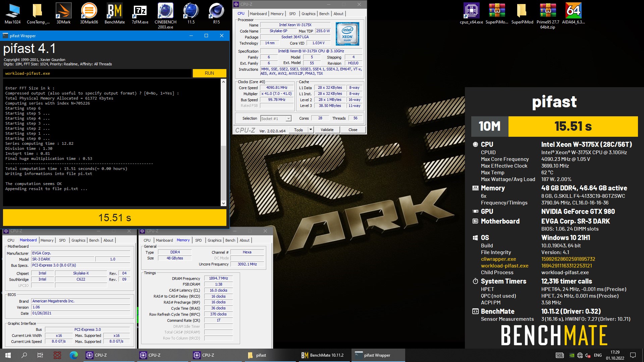Click Validate button in CPU-Z

[x=327, y=130]
